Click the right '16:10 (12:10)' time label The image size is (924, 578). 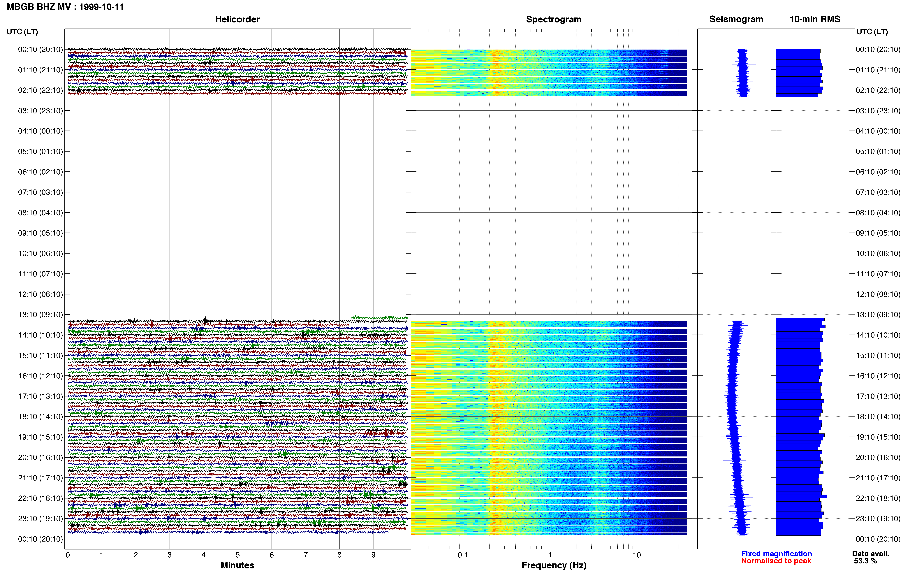tap(878, 376)
